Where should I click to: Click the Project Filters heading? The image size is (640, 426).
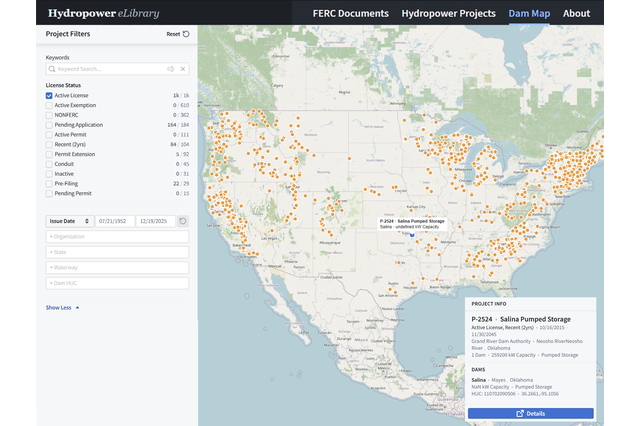pyautogui.click(x=68, y=34)
